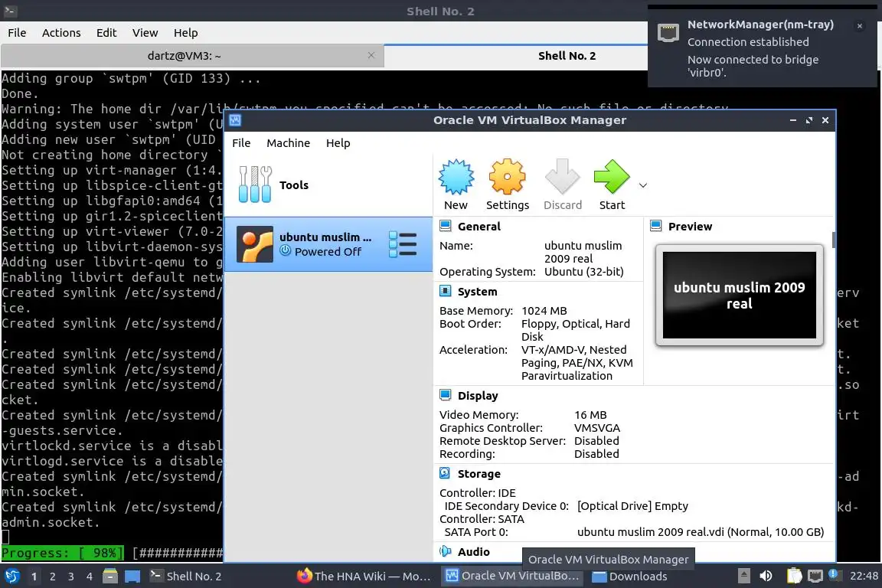The image size is (882, 588).
Task: Click the SATA disk 'ubuntu muslim 2009 real.vdi' text
Action: (x=701, y=532)
